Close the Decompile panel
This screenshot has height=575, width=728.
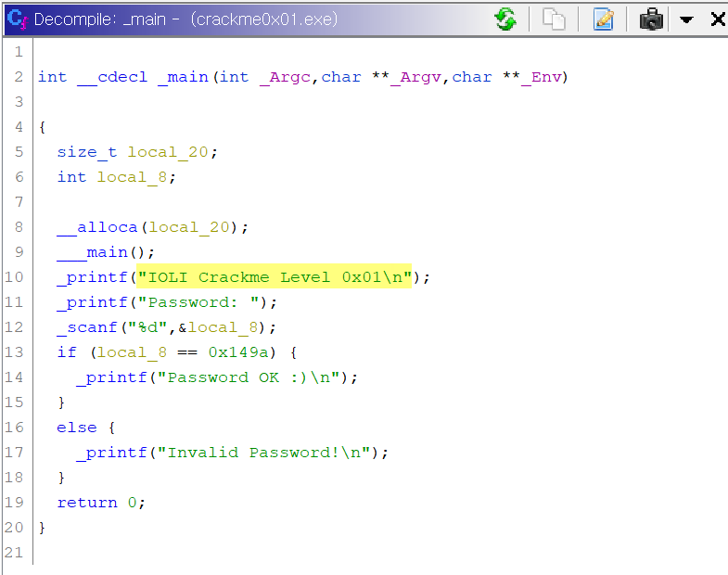(x=718, y=19)
